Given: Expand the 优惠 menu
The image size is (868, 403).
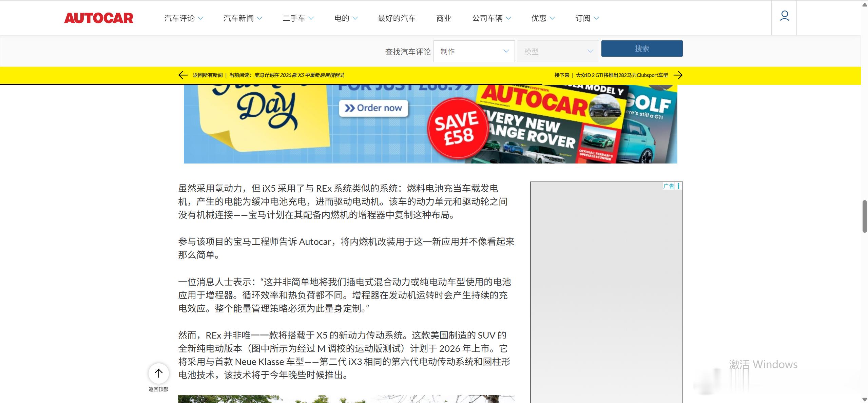Looking at the screenshot, I should [x=543, y=18].
